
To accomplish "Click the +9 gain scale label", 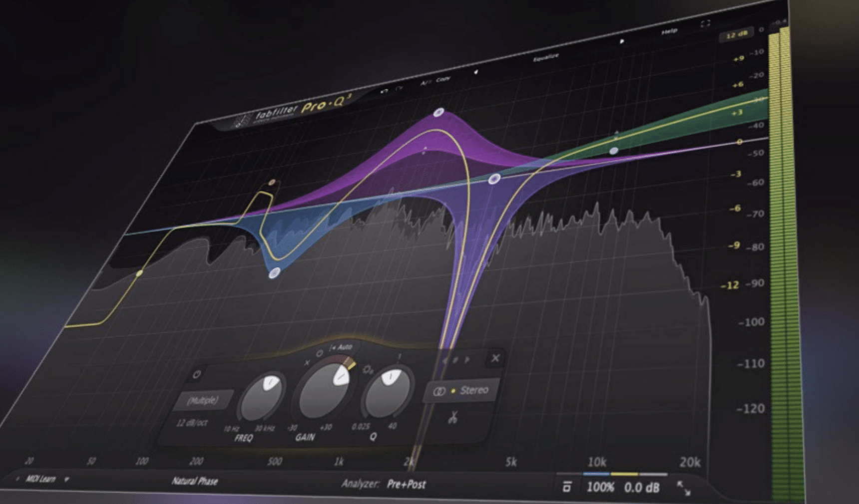I will tap(739, 59).
